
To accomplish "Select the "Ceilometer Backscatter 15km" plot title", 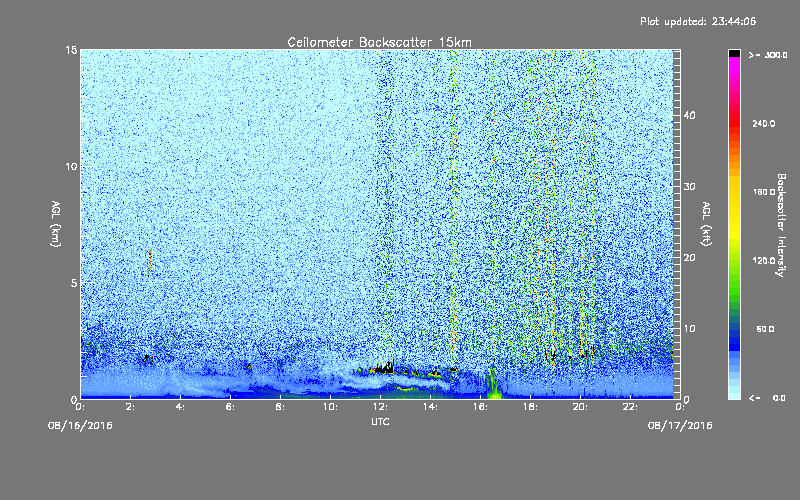I will pyautogui.click(x=379, y=42).
